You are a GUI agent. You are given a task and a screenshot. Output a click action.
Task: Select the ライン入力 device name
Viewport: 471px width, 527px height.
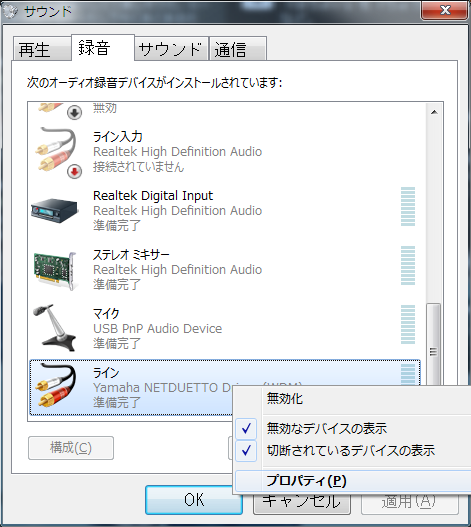(x=118, y=136)
